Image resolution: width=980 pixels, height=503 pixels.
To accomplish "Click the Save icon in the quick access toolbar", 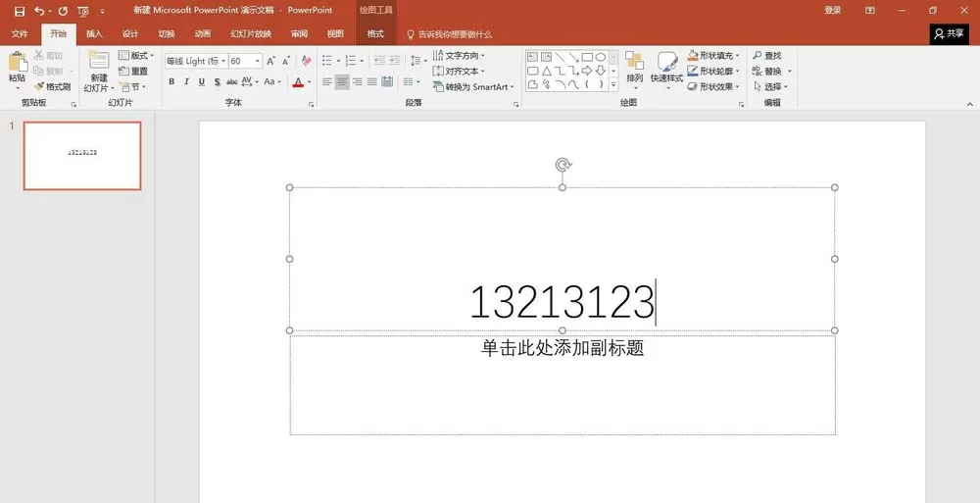I will pos(20,11).
